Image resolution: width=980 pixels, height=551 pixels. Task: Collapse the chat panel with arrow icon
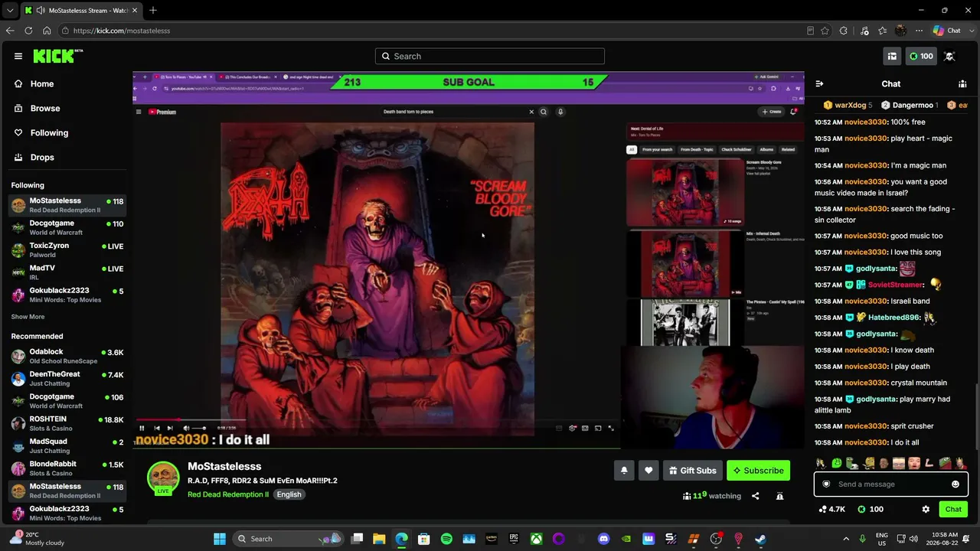[819, 83]
